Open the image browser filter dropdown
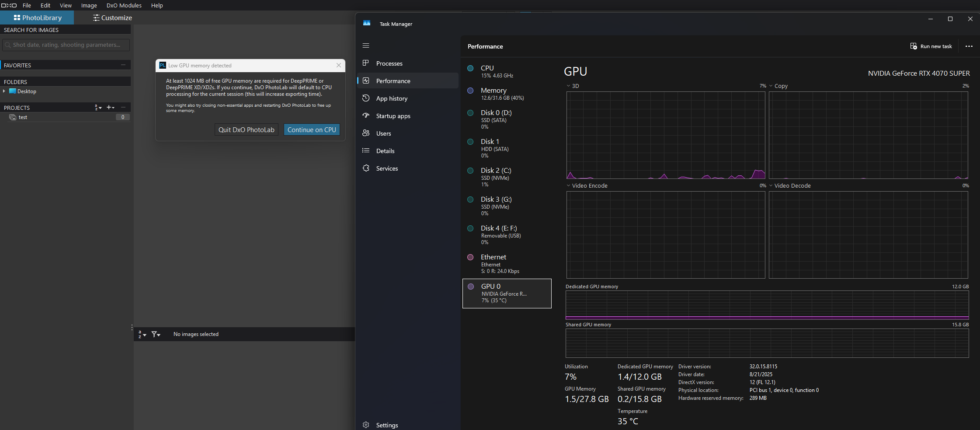The height and width of the screenshot is (430, 980). pos(156,334)
